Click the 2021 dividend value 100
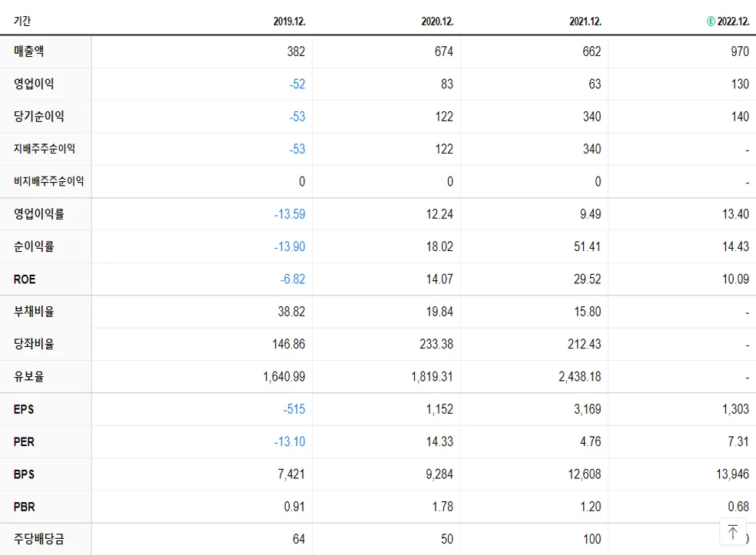Viewport: 756px width, 555px height. click(x=592, y=539)
